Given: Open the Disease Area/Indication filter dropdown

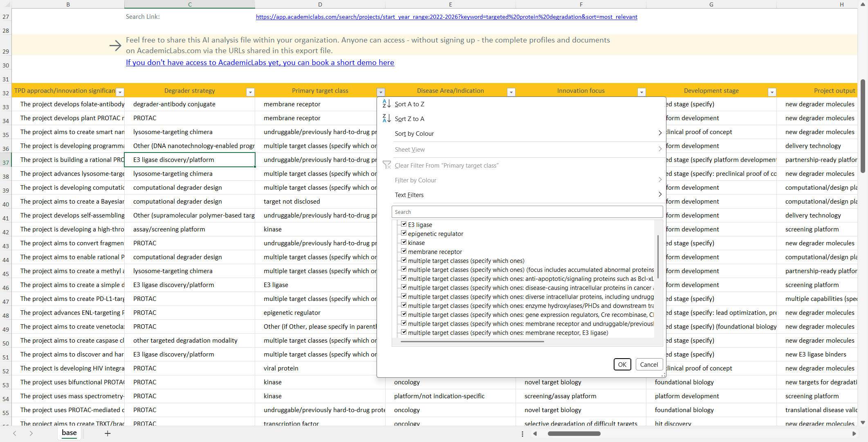Looking at the screenshot, I should pyautogui.click(x=511, y=92).
